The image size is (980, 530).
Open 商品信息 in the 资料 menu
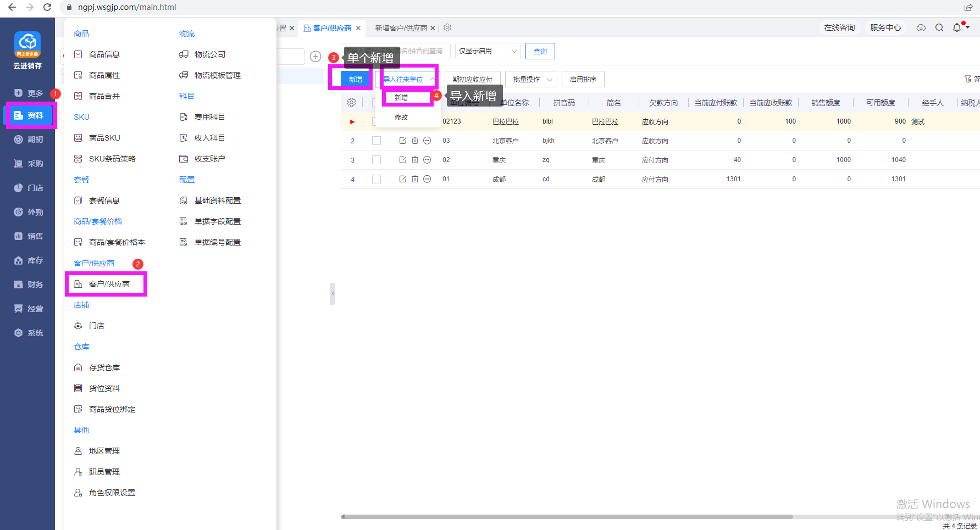click(x=104, y=54)
